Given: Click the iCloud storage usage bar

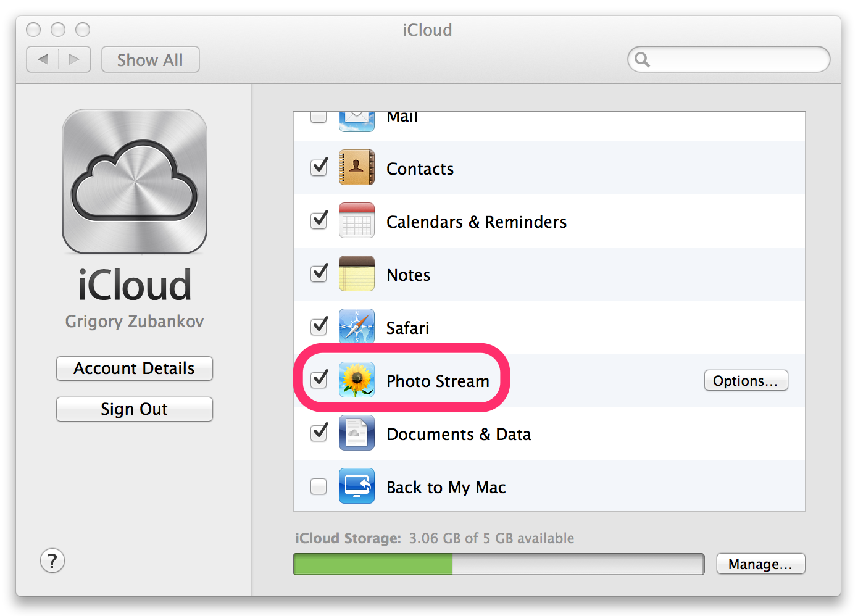Looking at the screenshot, I should point(498,564).
